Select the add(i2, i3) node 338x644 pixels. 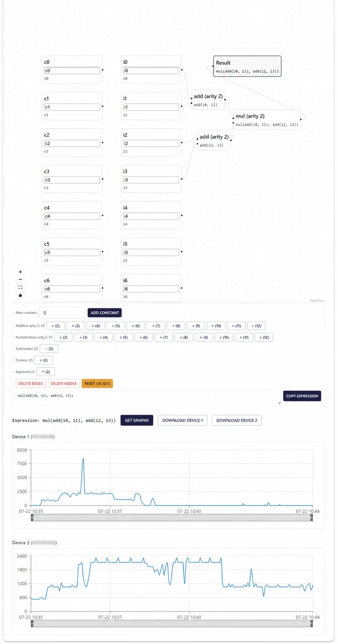click(x=214, y=140)
